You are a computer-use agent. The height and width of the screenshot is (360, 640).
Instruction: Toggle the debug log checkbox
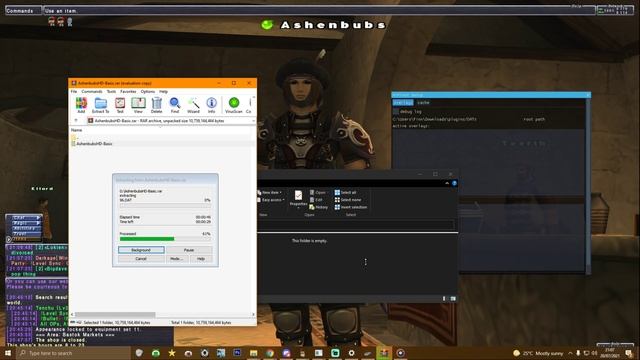click(396, 111)
